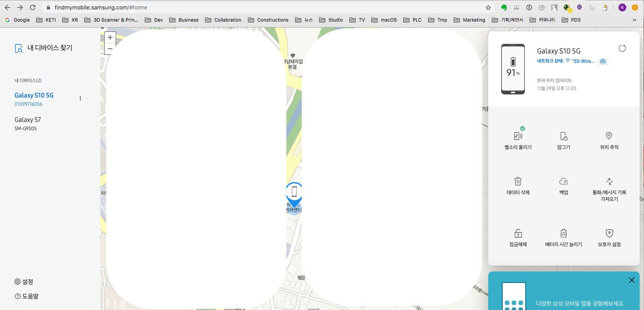Open the 3D Scanner & Prin... bookmarks folder
644x310 pixels.
click(x=111, y=20)
